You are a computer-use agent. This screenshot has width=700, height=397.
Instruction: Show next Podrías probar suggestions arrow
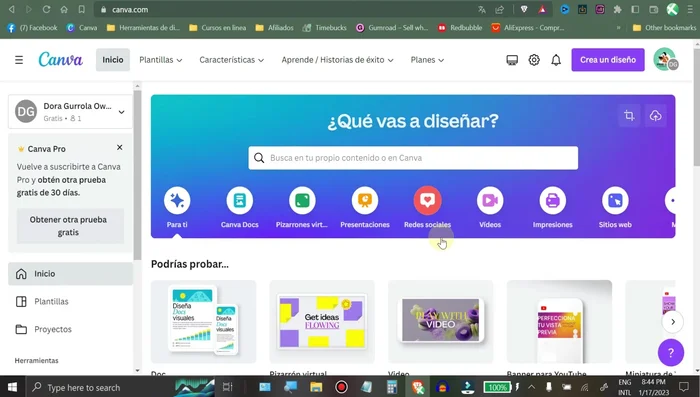[x=673, y=322]
